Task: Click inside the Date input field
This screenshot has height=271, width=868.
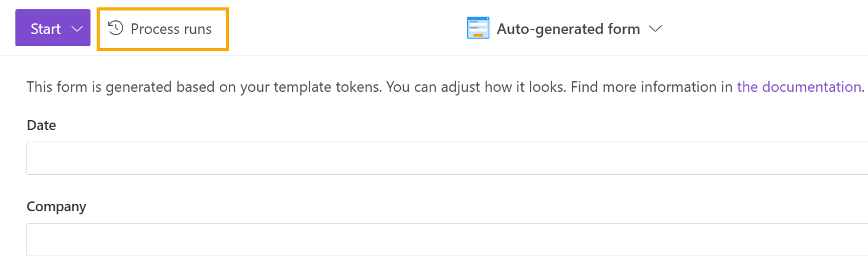Action: coord(447,158)
